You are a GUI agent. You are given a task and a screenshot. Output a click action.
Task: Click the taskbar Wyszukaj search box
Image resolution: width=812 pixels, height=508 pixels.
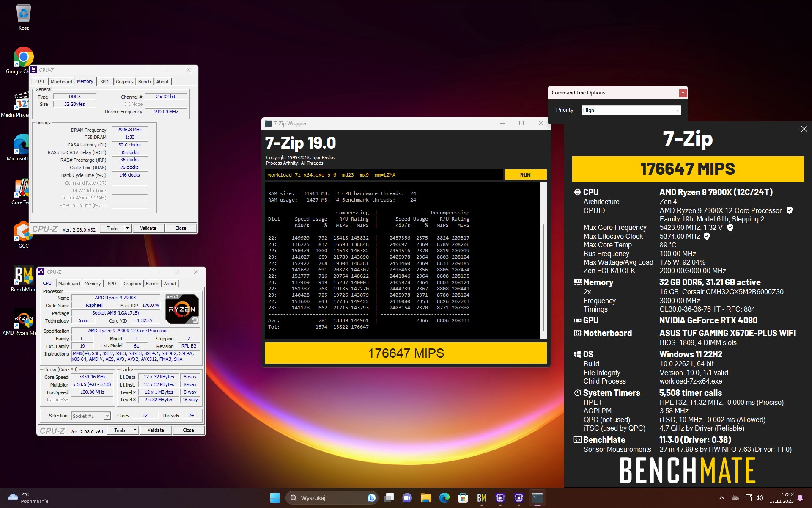tap(332, 498)
